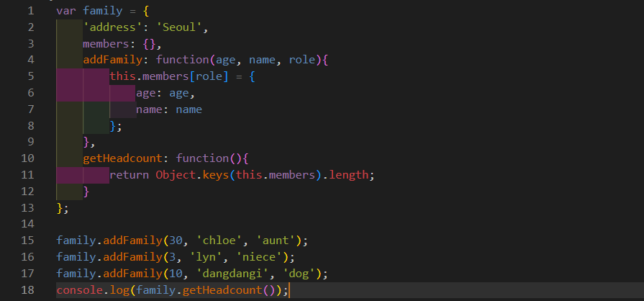Click the 'length' property on line 11
The width and height of the screenshot is (644, 301).
349,175
